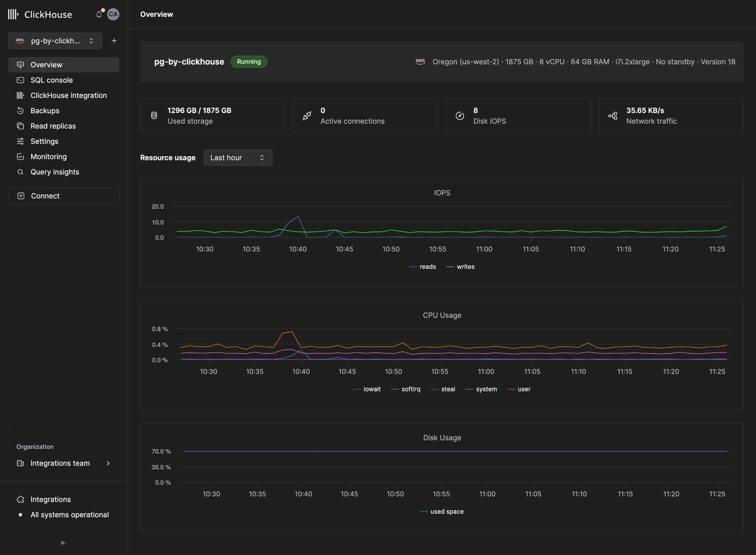Open notifications bell icon
The height and width of the screenshot is (555, 756).
coord(99,14)
